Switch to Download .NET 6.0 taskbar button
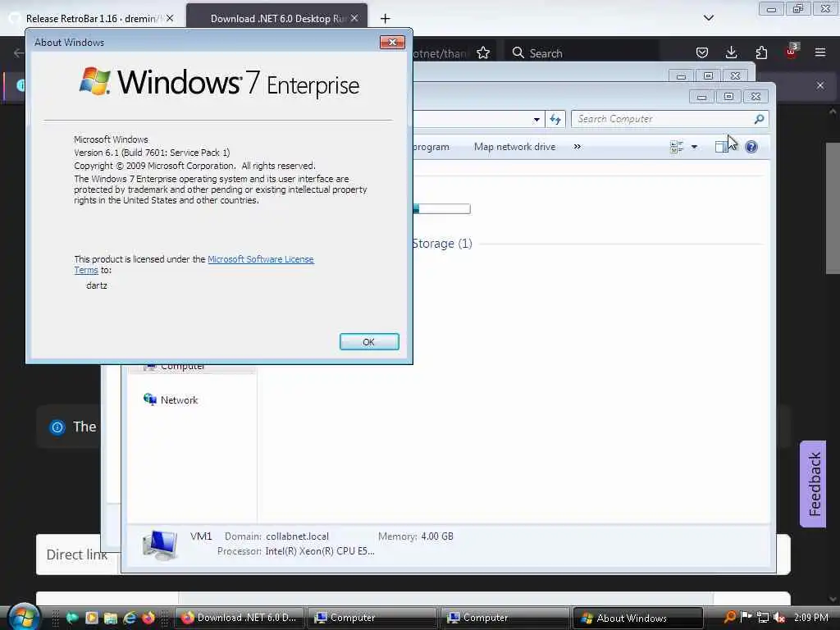Viewport: 840px width, 630px height. point(240,618)
